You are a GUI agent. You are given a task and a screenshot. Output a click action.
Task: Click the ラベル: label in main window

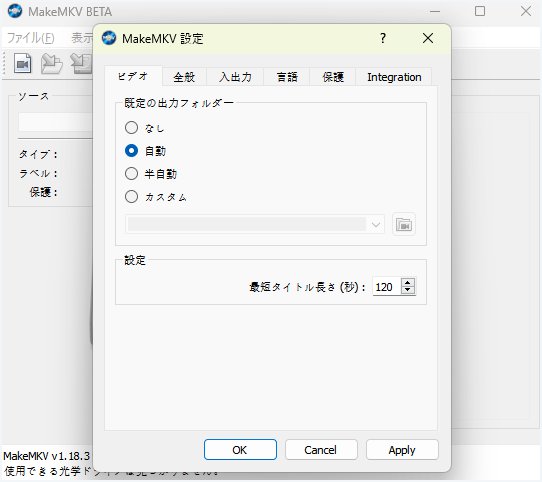pyautogui.click(x=38, y=173)
